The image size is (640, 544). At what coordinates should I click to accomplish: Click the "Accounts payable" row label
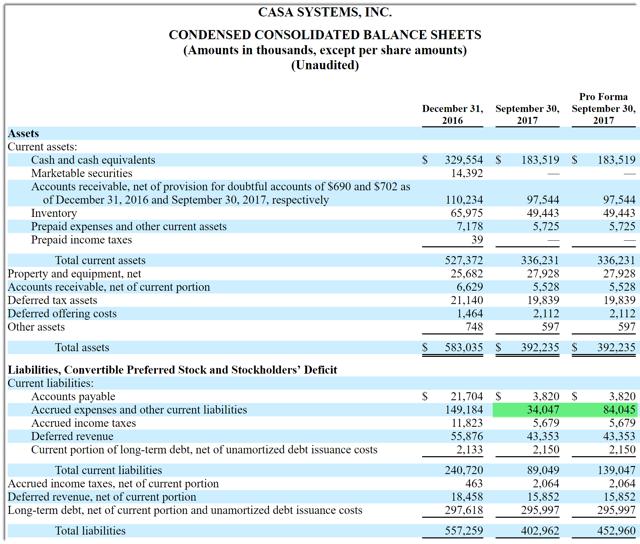coord(73,397)
